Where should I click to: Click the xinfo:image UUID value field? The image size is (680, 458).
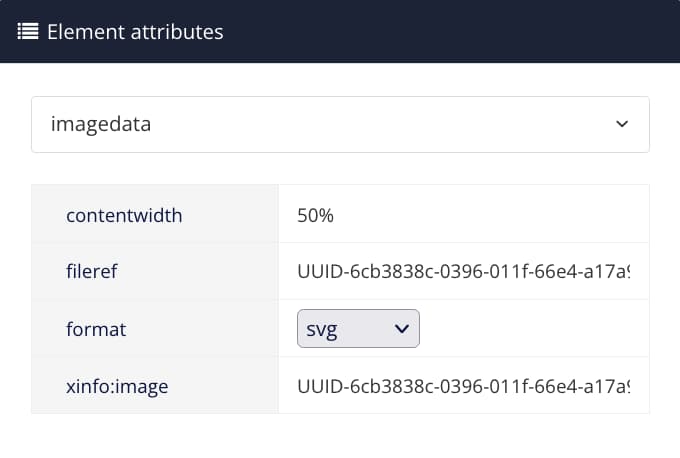(463, 385)
